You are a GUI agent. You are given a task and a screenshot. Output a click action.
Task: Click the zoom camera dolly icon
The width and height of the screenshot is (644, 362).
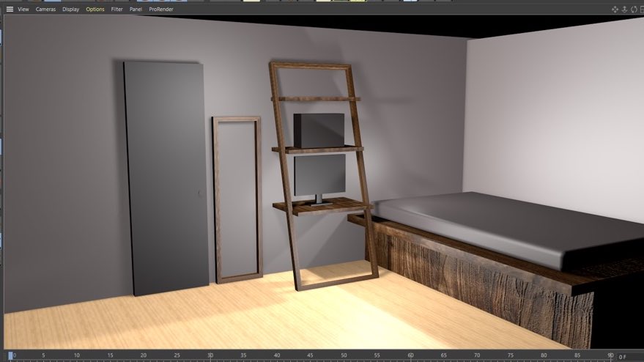(624, 10)
